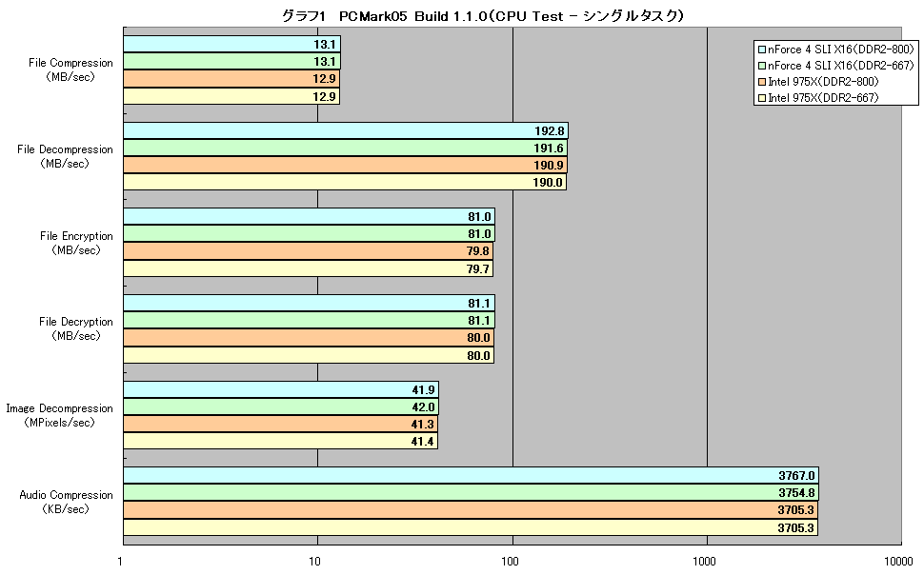Select the Intel 975X(DDR2-800) legend label
Screen dimensions: 924x575
coord(823,81)
